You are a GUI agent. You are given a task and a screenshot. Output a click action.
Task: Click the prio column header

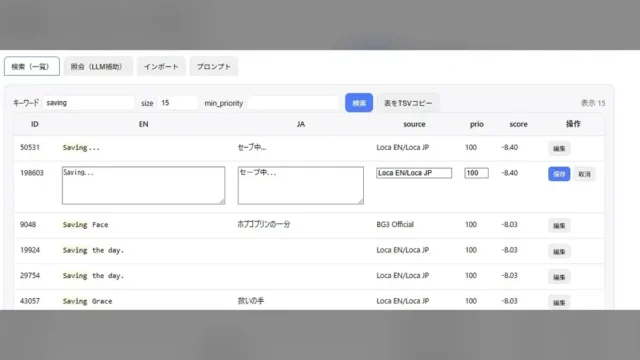pyautogui.click(x=477, y=124)
